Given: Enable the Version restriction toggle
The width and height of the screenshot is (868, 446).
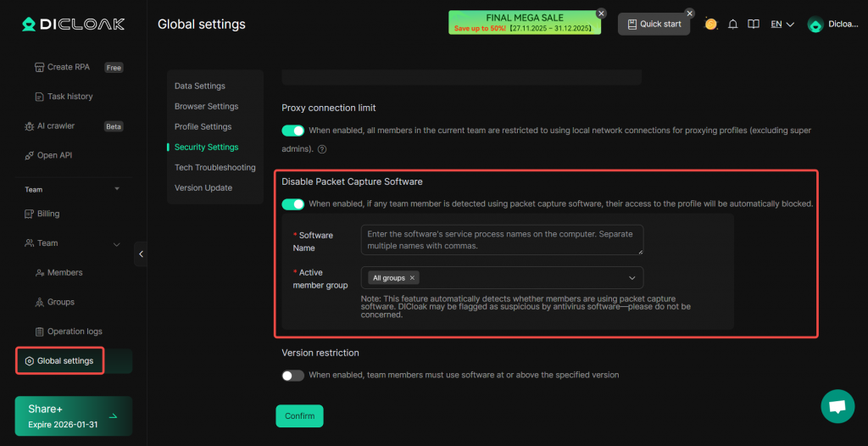Looking at the screenshot, I should 293,375.
